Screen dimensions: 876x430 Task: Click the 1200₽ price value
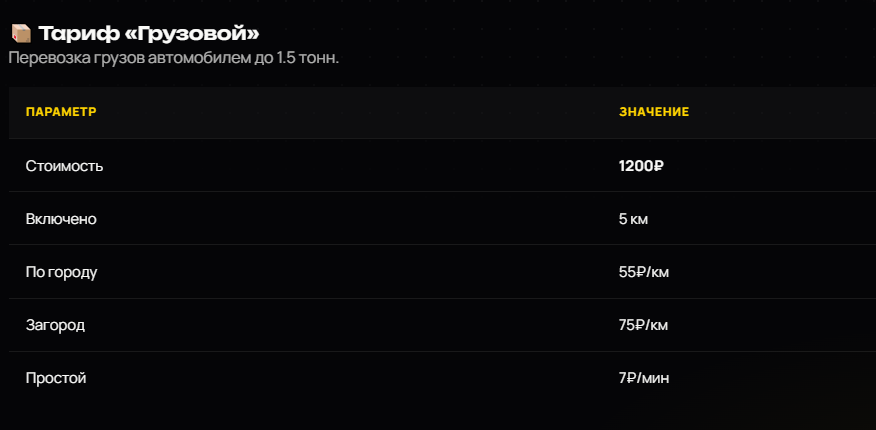click(x=641, y=166)
